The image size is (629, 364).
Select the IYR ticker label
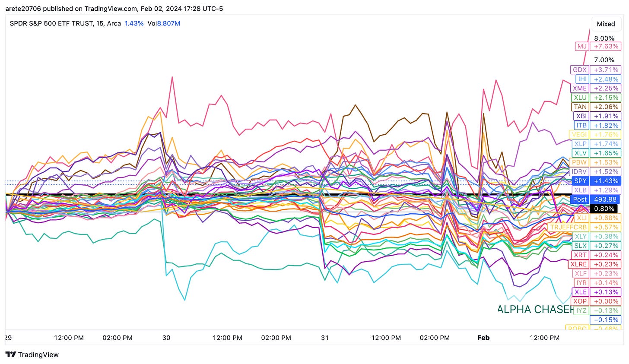[x=581, y=283]
